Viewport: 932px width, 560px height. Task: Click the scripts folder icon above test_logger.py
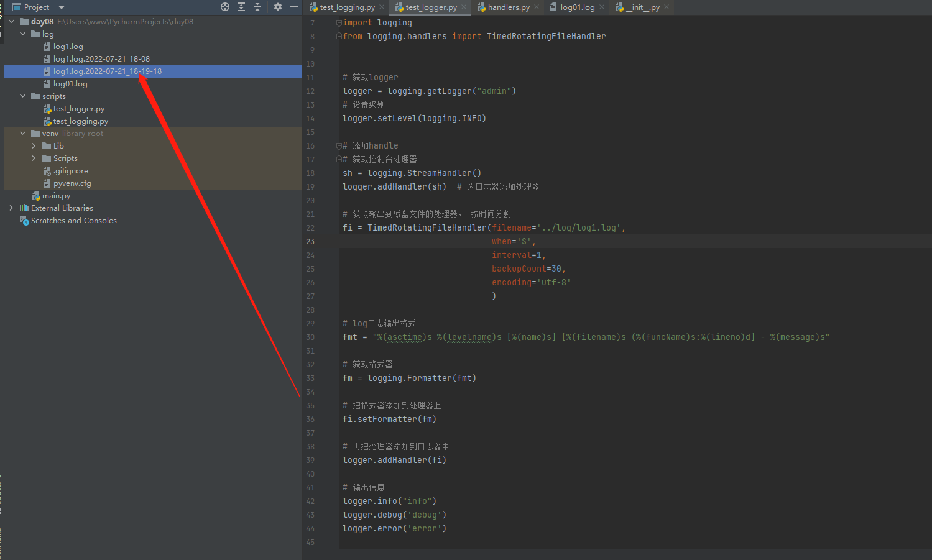pyautogui.click(x=35, y=96)
